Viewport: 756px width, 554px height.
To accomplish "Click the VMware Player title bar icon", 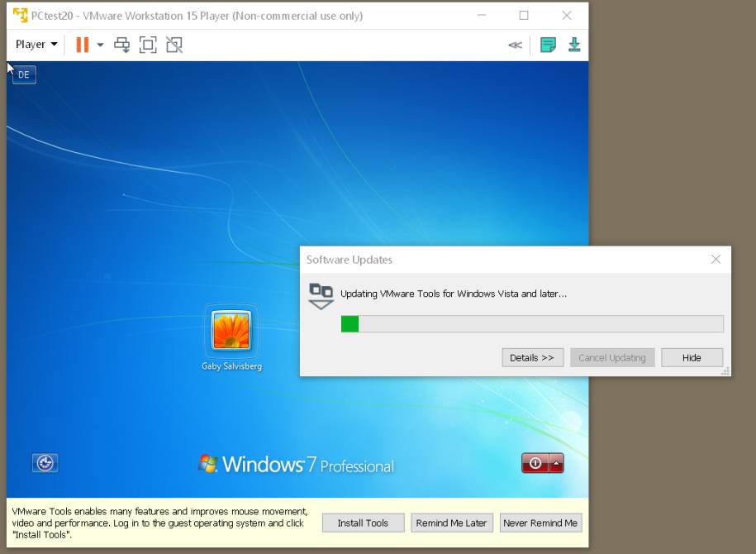I will [x=21, y=16].
